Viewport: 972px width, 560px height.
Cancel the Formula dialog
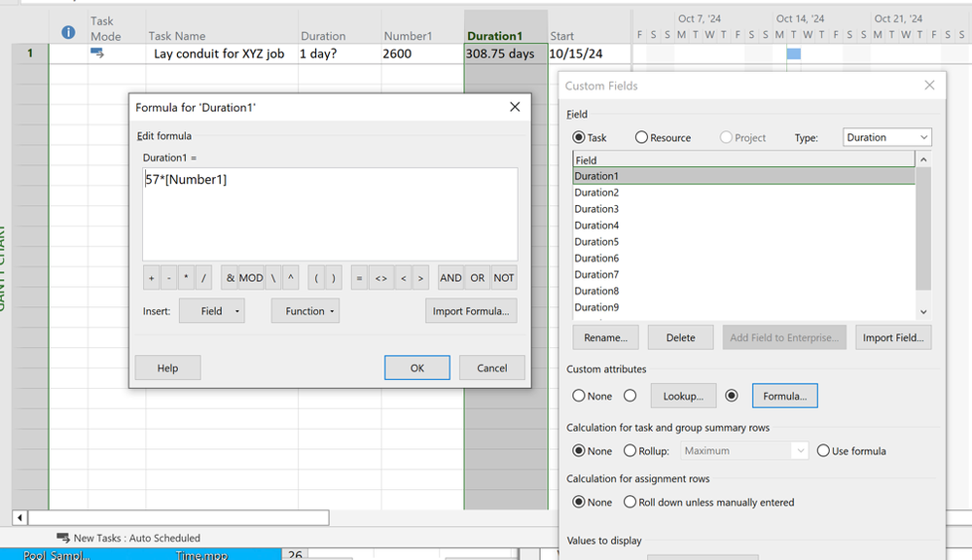492,367
